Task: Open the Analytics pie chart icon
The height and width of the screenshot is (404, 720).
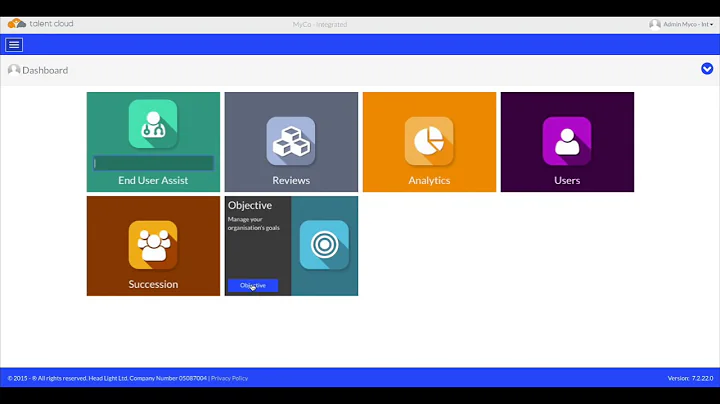Action: coord(429,141)
